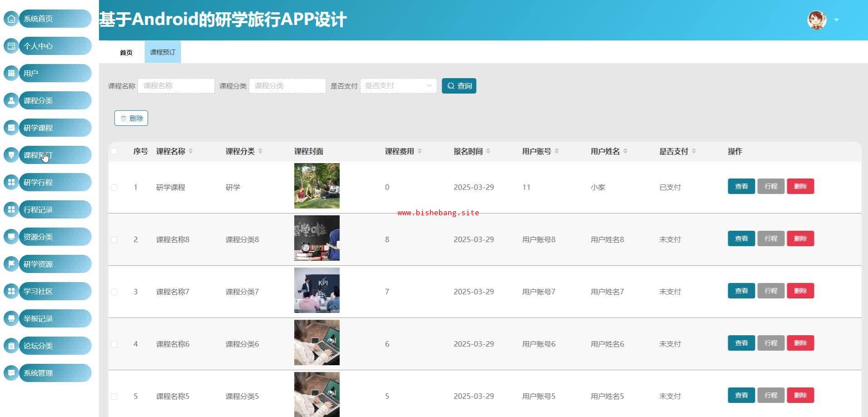Focus the 课程分类 search input field
868x417 pixels.
[x=287, y=86]
